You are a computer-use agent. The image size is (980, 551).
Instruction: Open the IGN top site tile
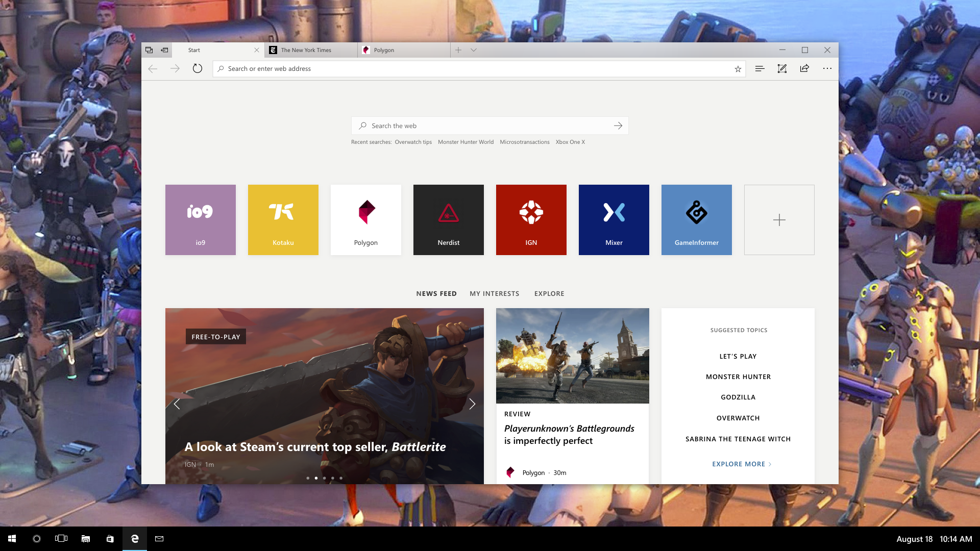click(531, 220)
